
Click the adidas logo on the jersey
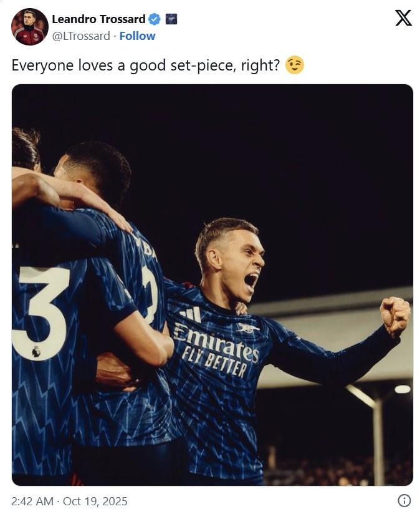click(x=191, y=314)
